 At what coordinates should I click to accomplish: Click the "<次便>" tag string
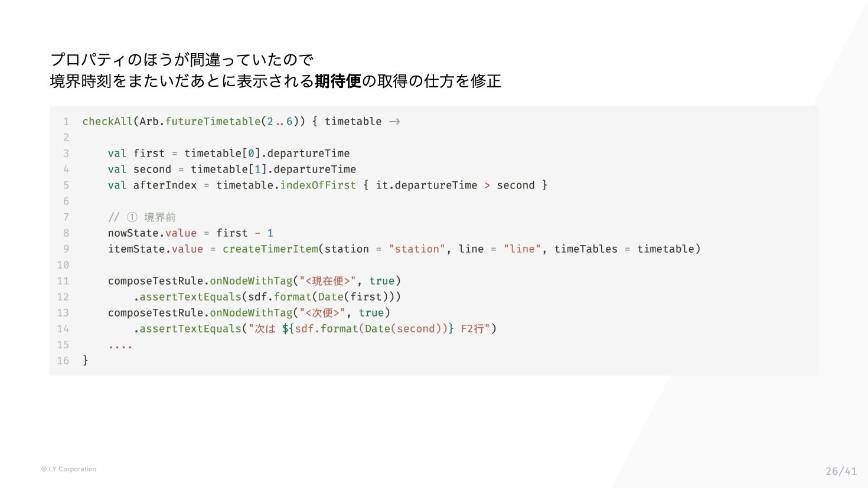pyautogui.click(x=322, y=312)
